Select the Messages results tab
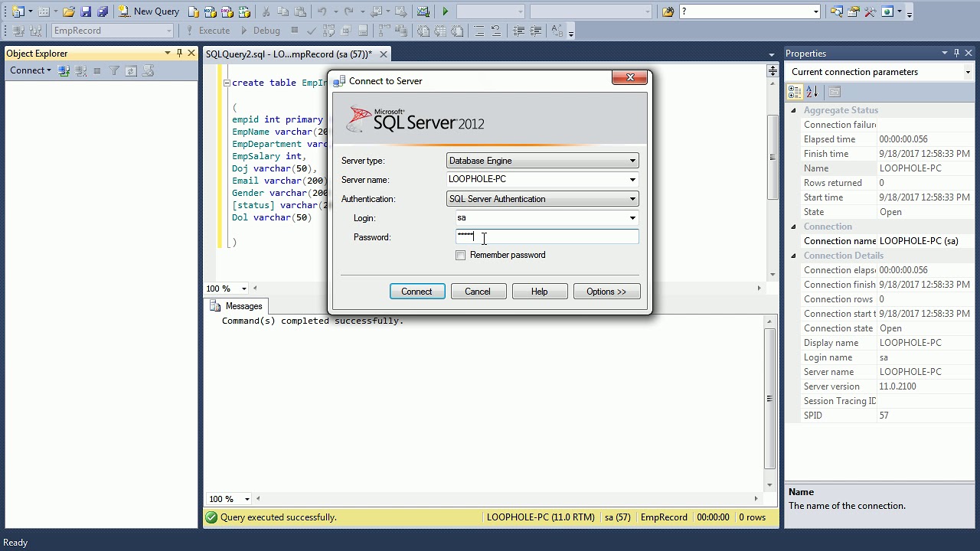980x551 pixels. tap(237, 306)
